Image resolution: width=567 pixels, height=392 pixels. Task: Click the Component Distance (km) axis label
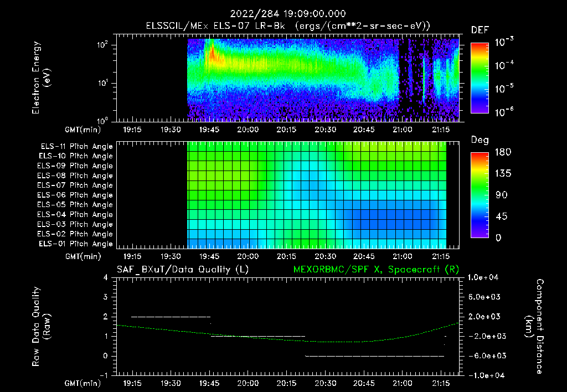click(x=534, y=327)
